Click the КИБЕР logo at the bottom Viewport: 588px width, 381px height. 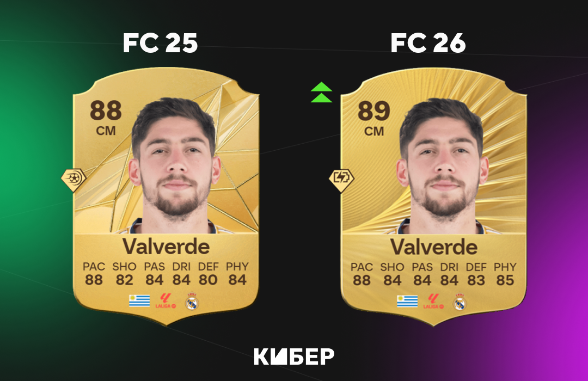tap(294, 357)
